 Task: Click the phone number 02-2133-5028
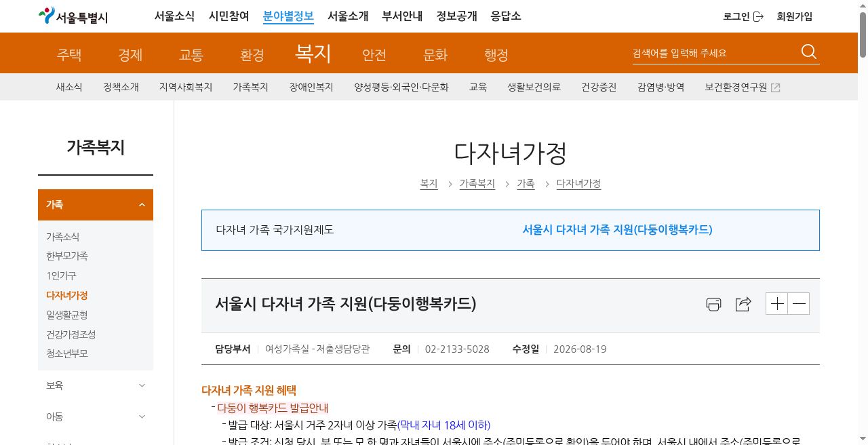coord(457,349)
